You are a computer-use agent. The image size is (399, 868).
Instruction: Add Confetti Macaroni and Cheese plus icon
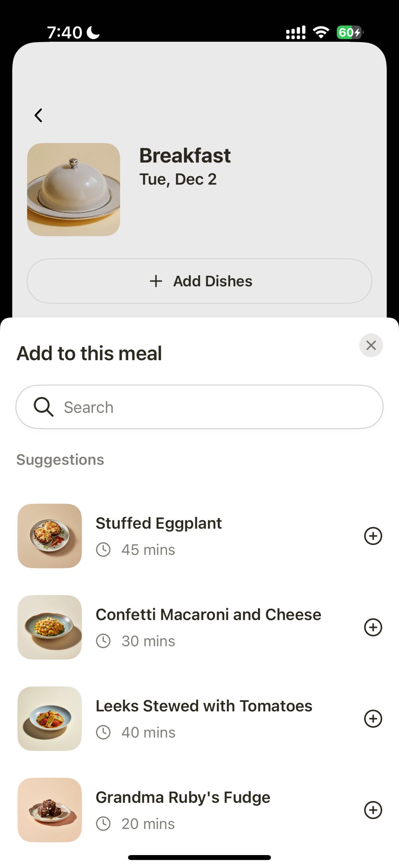coord(373,627)
